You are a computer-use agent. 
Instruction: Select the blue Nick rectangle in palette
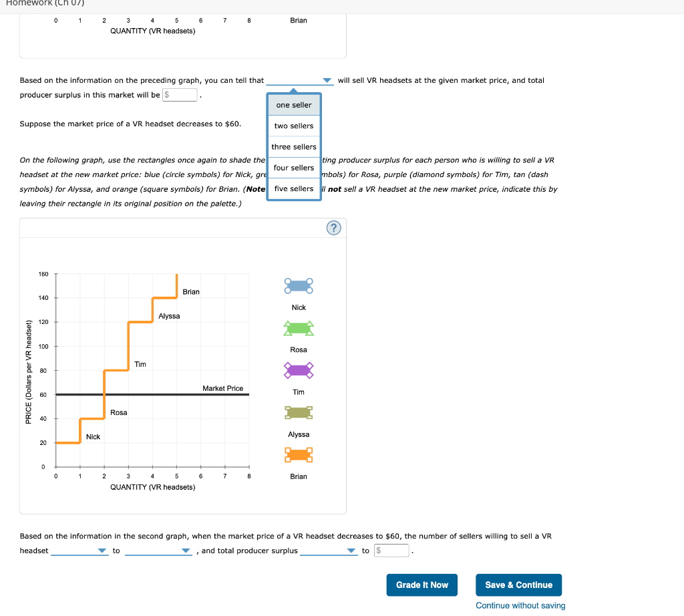point(299,286)
